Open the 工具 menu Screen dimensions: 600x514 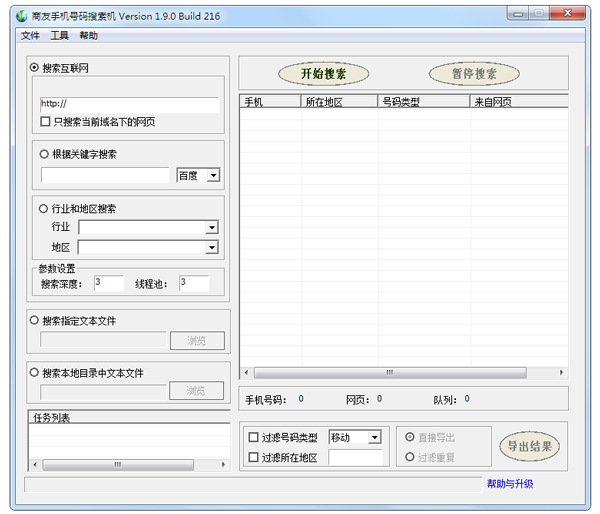point(60,36)
